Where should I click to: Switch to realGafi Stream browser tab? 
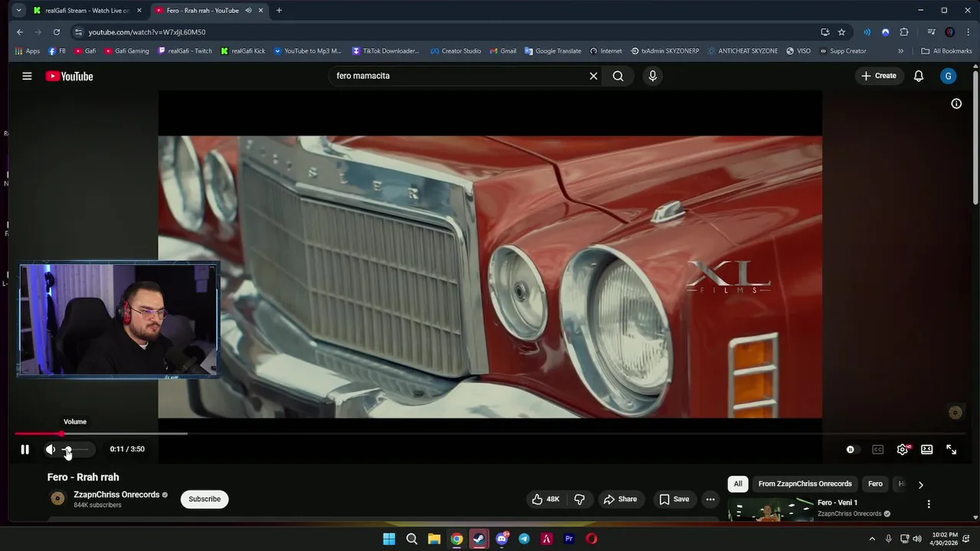(87, 11)
